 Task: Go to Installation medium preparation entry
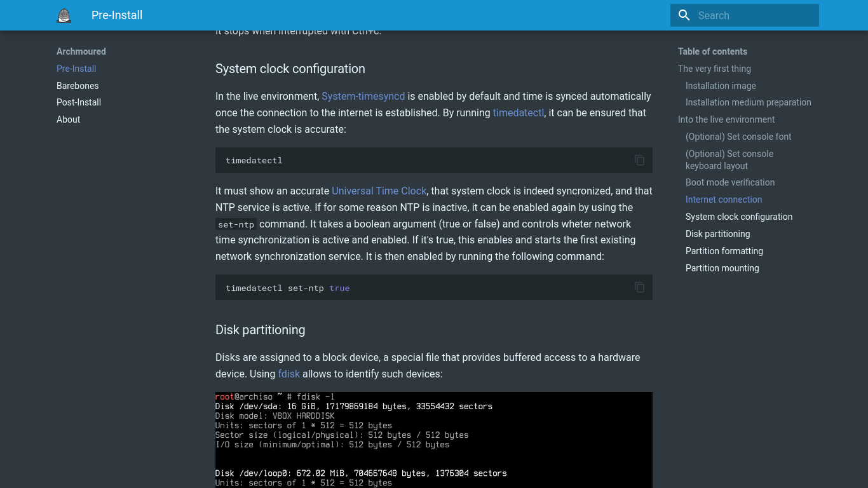pyautogui.click(x=748, y=102)
